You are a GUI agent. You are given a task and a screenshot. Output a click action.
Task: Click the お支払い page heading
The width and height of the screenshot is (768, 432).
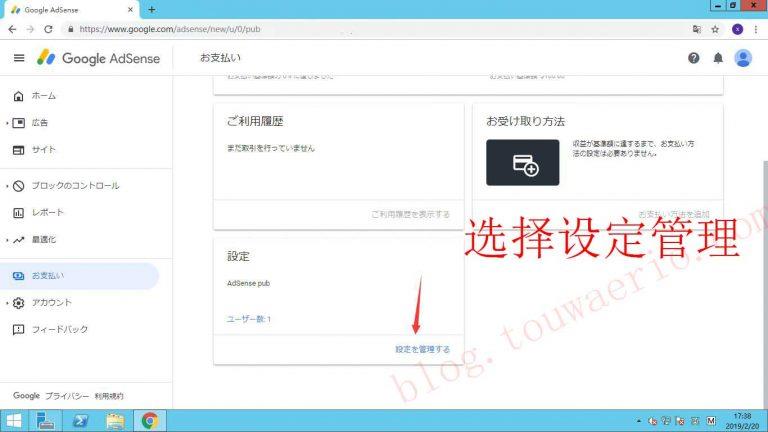point(220,58)
